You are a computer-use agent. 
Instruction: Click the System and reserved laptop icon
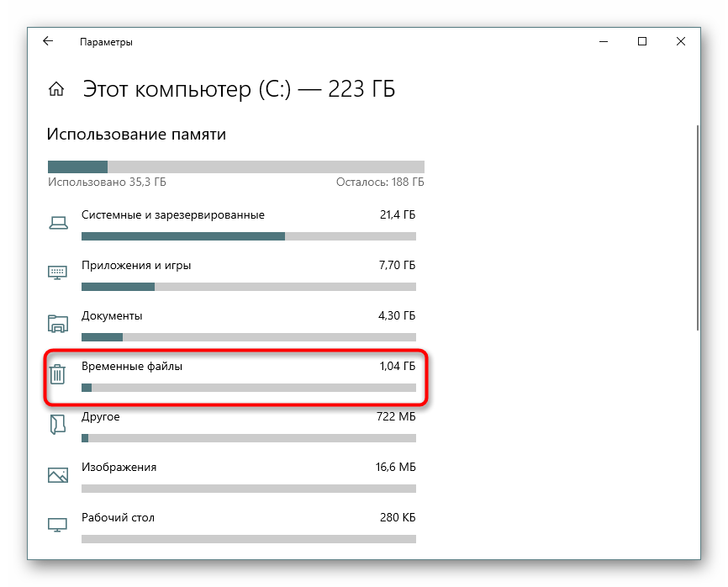tap(58, 223)
